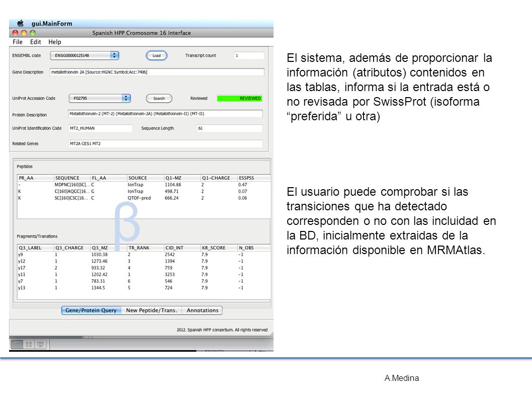Click the Transcript count field
532x399 pixels.
pos(249,55)
